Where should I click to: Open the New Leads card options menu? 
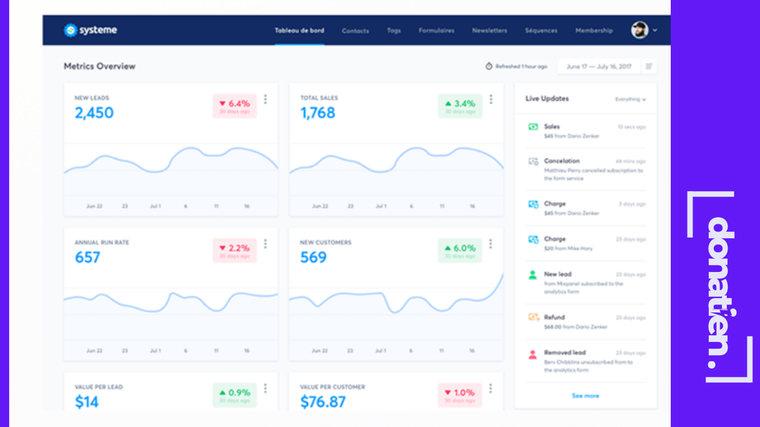point(265,99)
